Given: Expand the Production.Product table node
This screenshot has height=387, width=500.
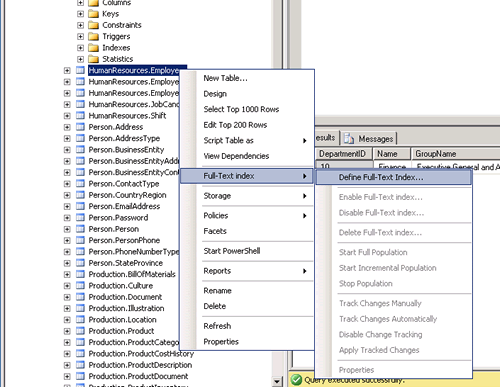Looking at the screenshot, I should pos(67,331).
